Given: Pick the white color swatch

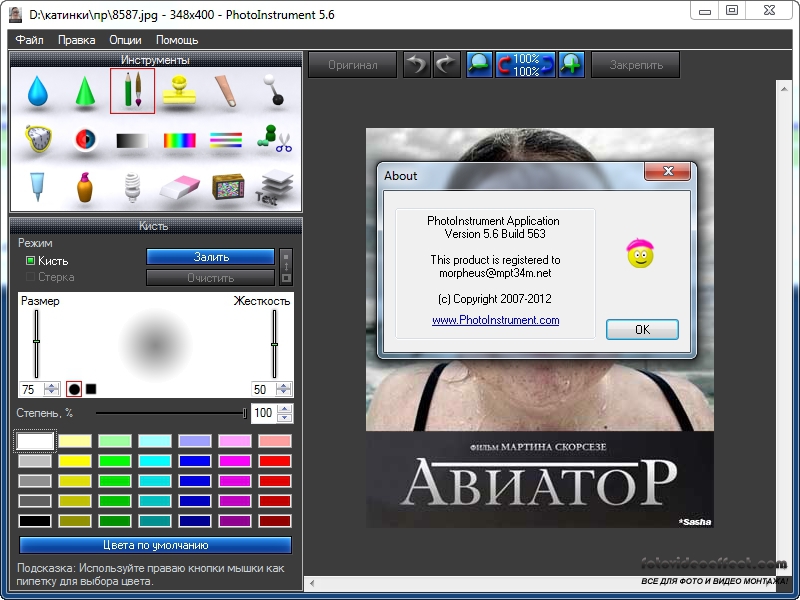Looking at the screenshot, I should point(35,441).
